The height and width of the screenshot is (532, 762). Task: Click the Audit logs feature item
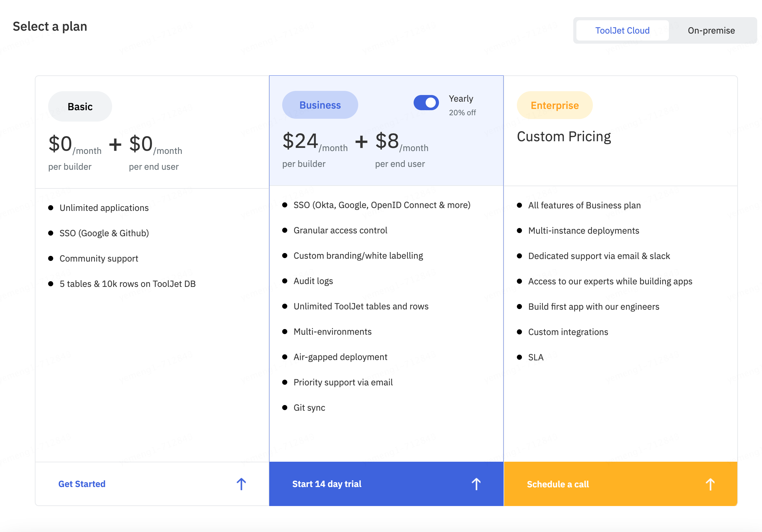pyautogui.click(x=313, y=281)
